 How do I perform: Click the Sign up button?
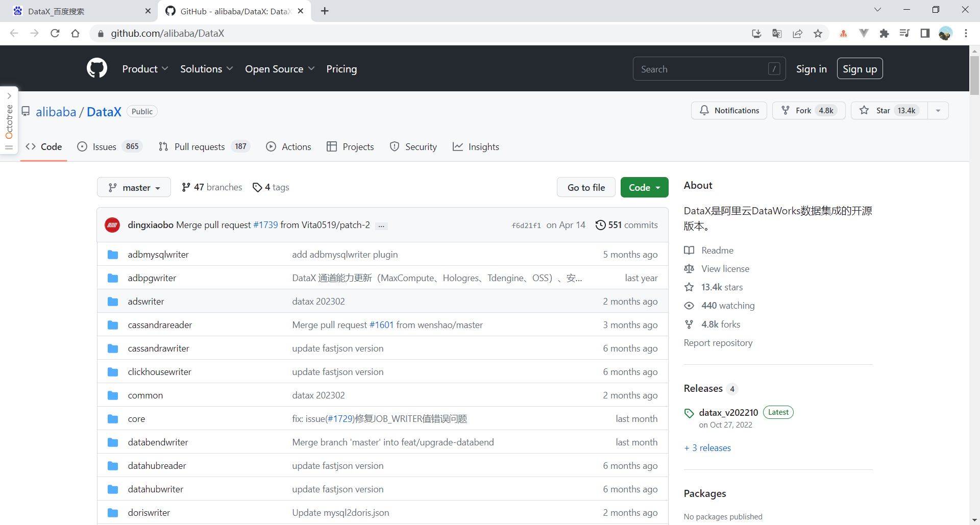[860, 69]
